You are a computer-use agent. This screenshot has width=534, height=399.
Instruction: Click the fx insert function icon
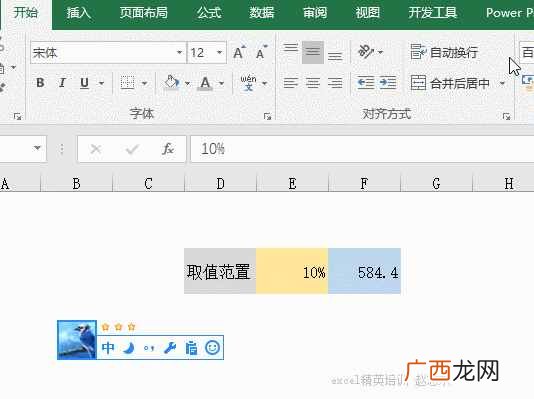pyautogui.click(x=168, y=149)
